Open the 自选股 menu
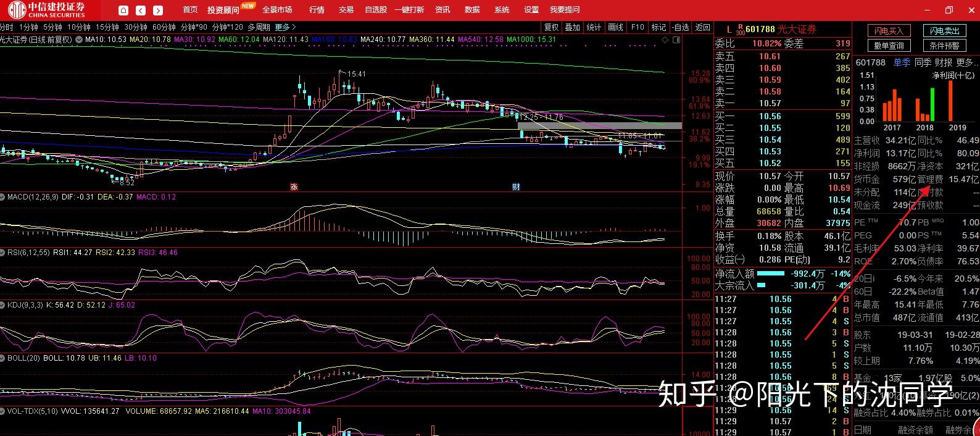The height and width of the screenshot is (436, 980). tap(376, 10)
